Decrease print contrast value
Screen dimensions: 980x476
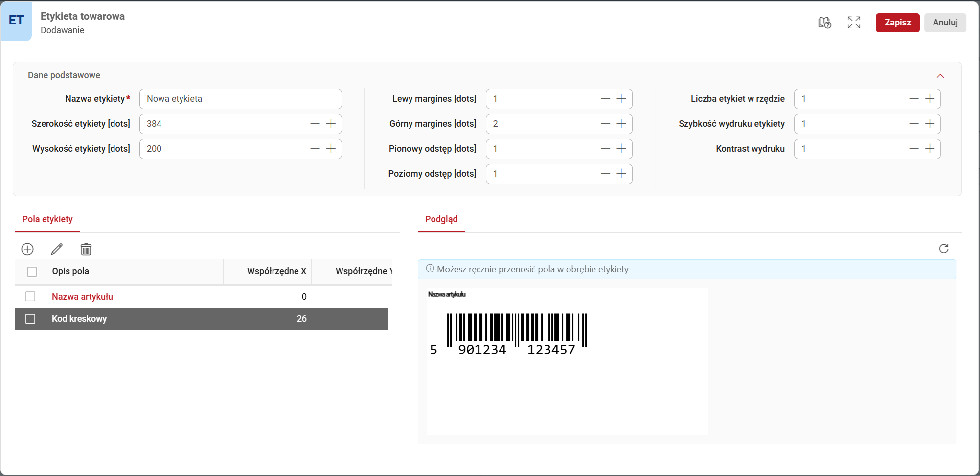914,149
